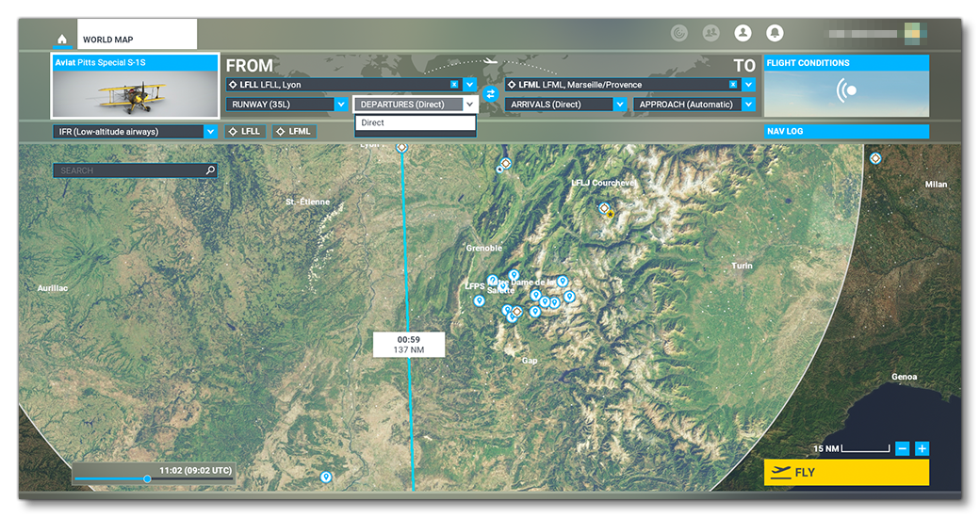Viewport: 980px width, 518px height.
Task: Open the notifications bell icon
Action: [x=775, y=33]
